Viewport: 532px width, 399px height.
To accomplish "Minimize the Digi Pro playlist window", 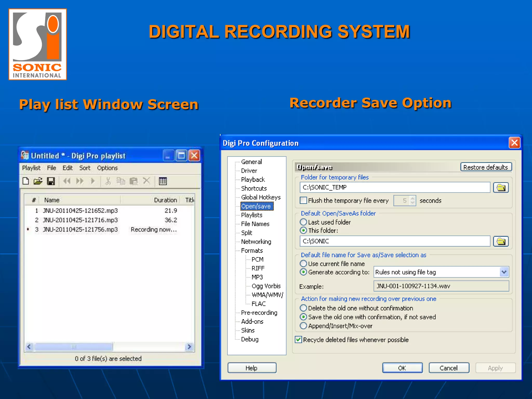I will coord(169,155).
